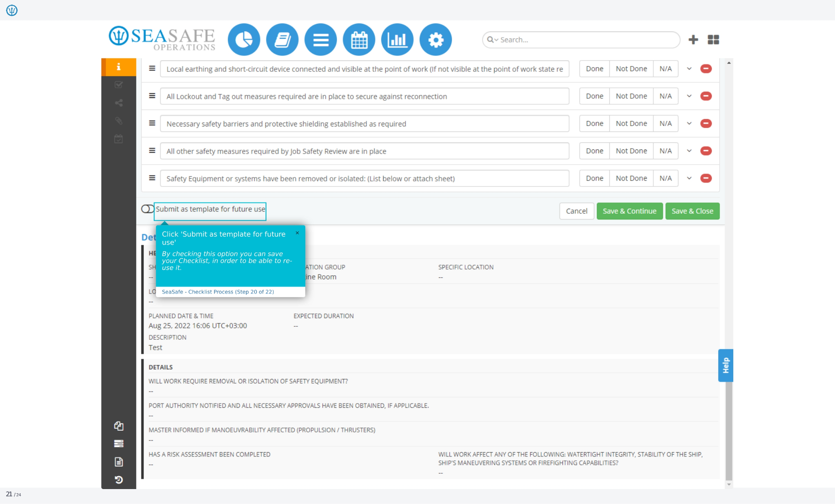This screenshot has height=504, width=835.
Task: Open the dashboard pie chart icon
Action: 244,40
